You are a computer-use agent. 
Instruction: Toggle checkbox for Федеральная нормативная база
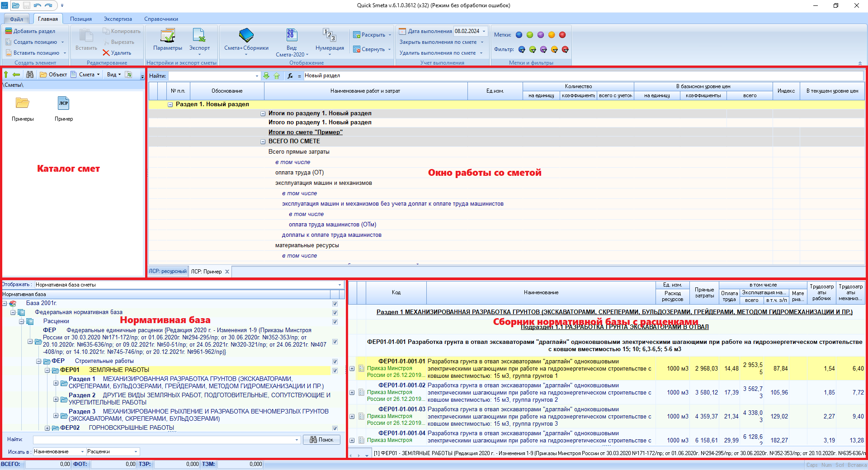[335, 313]
